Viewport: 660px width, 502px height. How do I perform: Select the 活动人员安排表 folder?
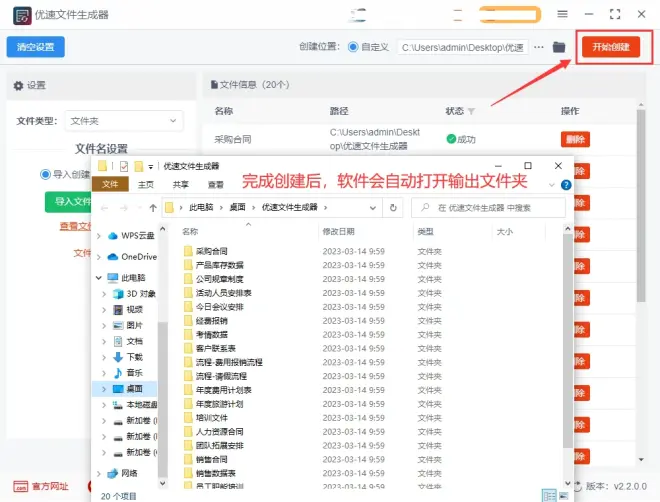coord(218,293)
